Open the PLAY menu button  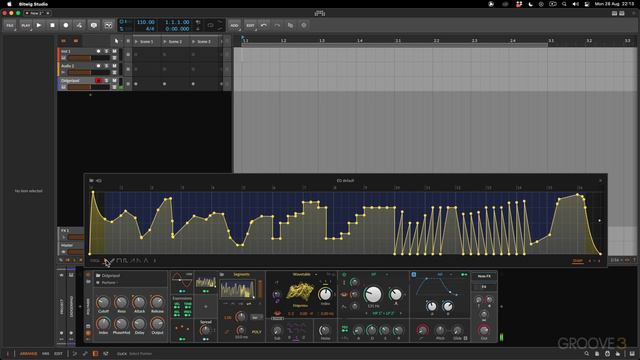[x=25, y=25]
